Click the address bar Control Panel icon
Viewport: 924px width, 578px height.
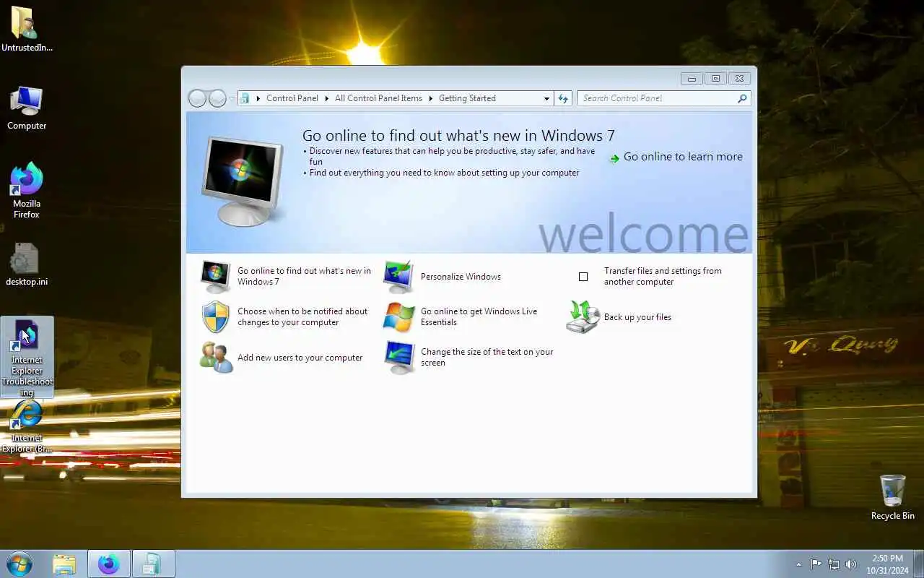coord(245,98)
